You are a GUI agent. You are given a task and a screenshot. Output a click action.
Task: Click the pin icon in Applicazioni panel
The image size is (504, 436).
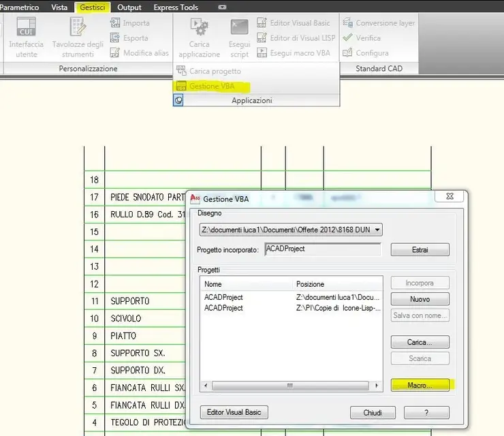pyautogui.click(x=179, y=100)
